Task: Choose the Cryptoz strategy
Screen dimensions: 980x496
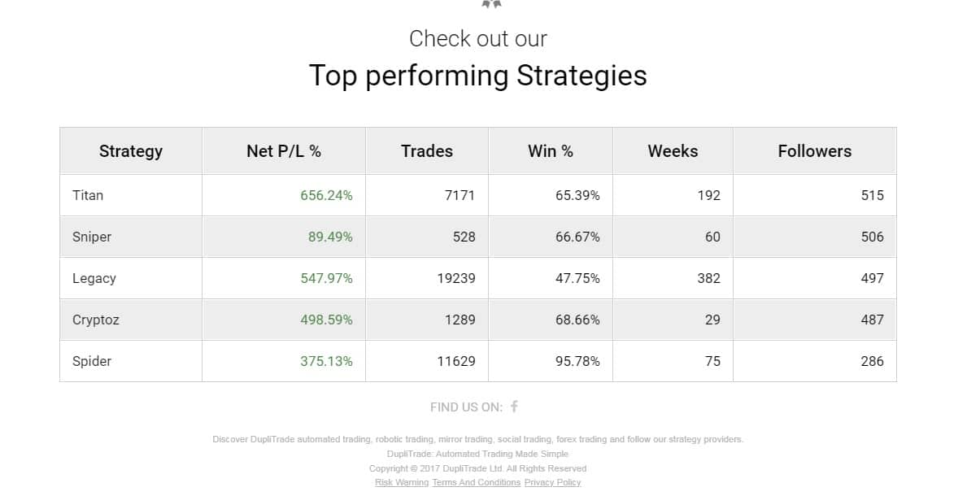Action: click(x=96, y=320)
